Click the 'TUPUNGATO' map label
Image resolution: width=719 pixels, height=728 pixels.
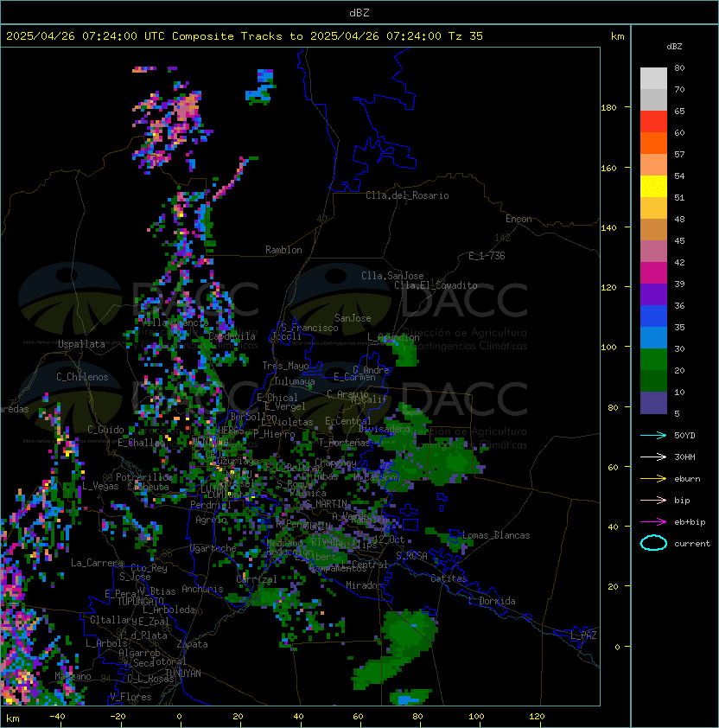(140, 602)
